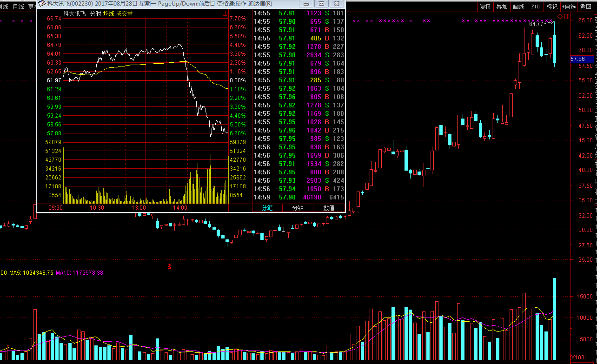Image resolution: width=597 pixels, height=364 pixels.
Task: Click the red diamond icon above the K-line chart
Action: 560,17
